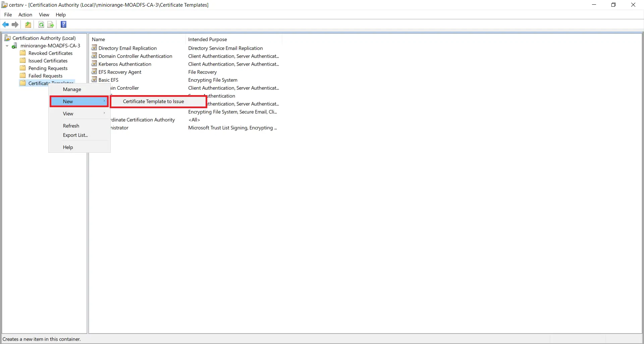Click the Revoked Certificates folder icon
Viewport: 644px width, 344px height.
(x=22, y=53)
